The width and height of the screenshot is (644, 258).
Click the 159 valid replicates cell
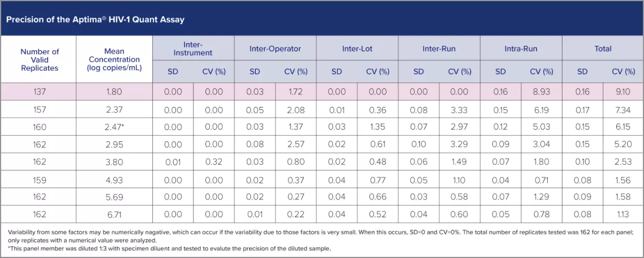coord(40,180)
